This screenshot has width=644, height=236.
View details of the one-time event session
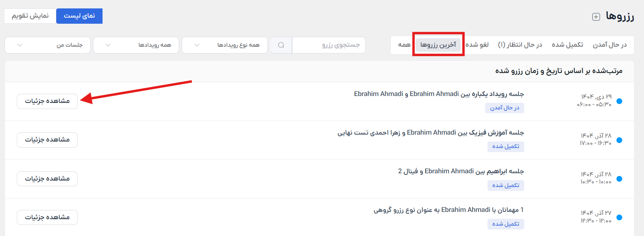(47, 101)
